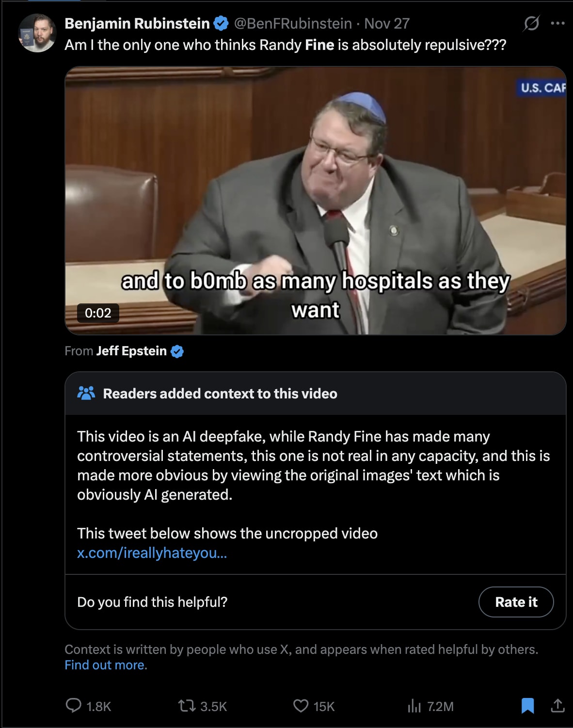
Task: Click the Grok icon on the post
Action: click(x=531, y=23)
